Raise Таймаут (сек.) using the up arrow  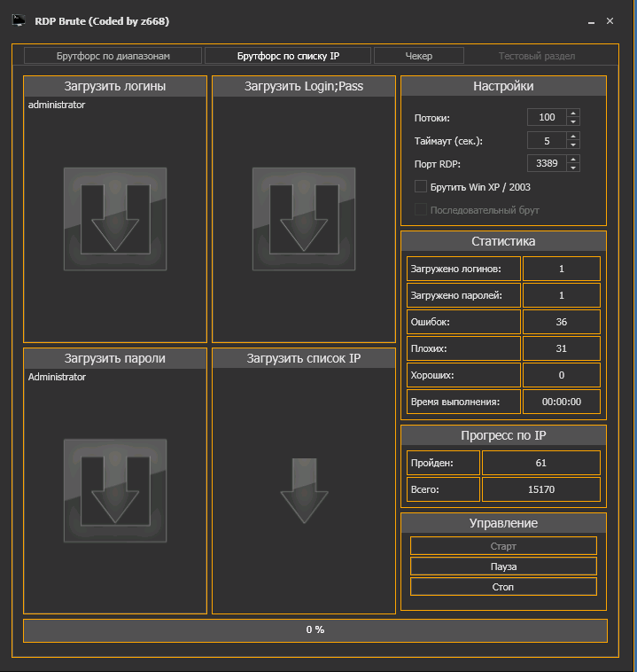point(573,137)
